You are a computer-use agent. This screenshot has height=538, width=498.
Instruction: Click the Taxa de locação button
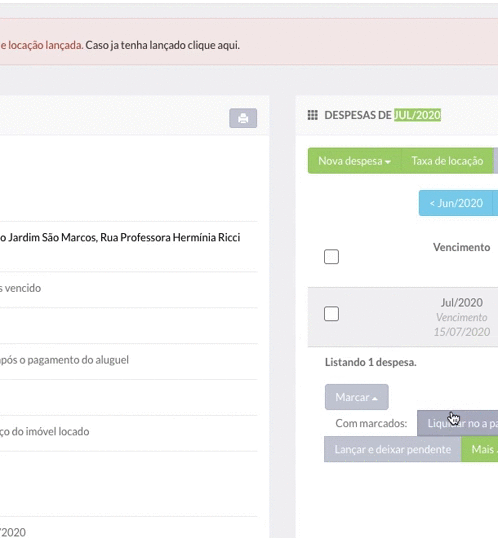[447, 161]
